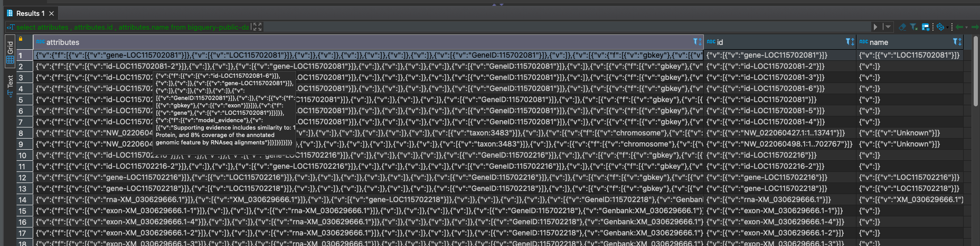Viewport: 980px width, 246px height.
Task: Click name cell "Unknown" in row 8
Action: tap(909, 133)
